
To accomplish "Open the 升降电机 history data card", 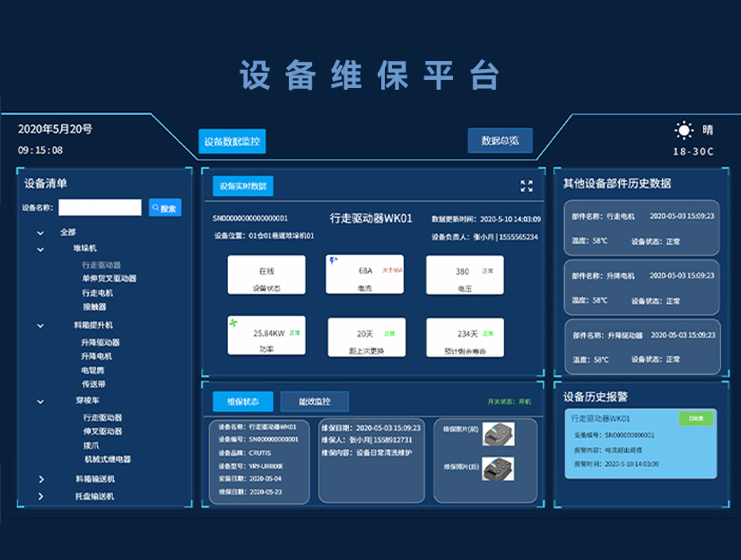I will click(x=642, y=287).
